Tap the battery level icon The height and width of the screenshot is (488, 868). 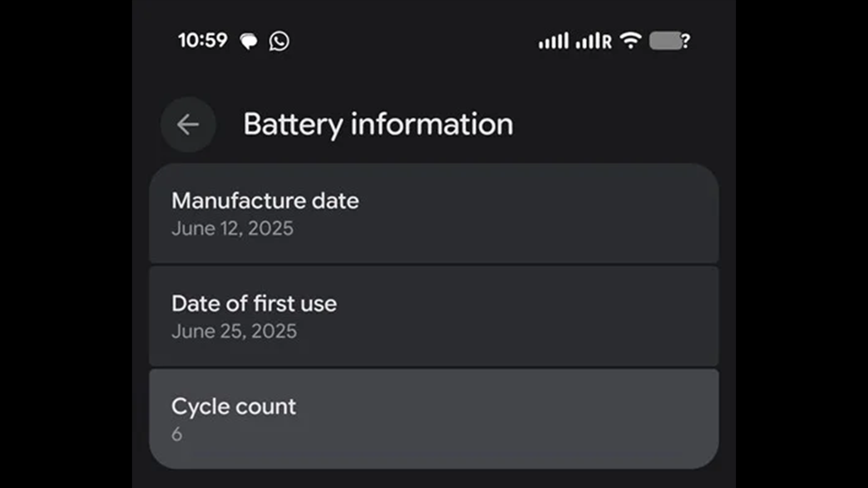pyautogui.click(x=665, y=41)
